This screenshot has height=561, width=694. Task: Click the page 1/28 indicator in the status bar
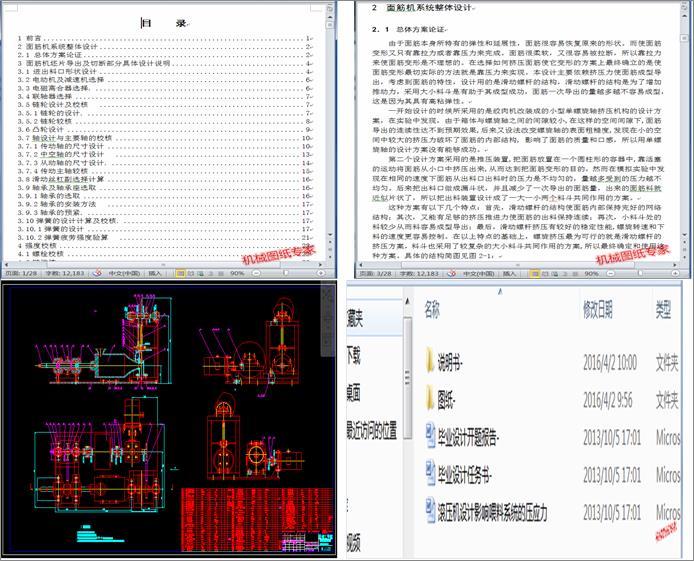click(21, 273)
